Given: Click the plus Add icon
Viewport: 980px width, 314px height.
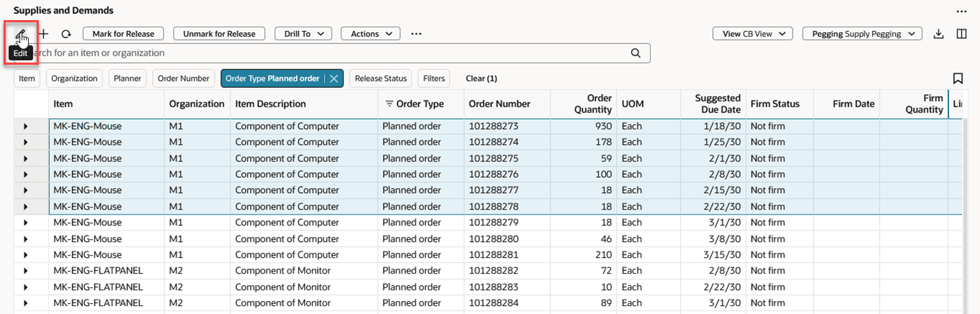Looking at the screenshot, I should (44, 34).
